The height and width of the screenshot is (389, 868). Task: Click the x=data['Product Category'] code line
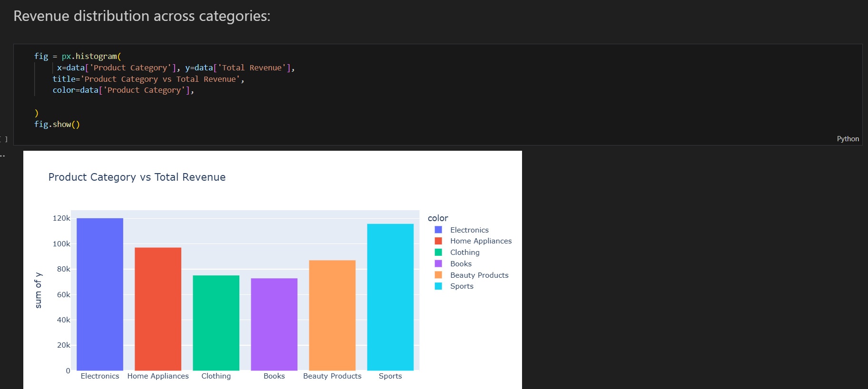[176, 68]
